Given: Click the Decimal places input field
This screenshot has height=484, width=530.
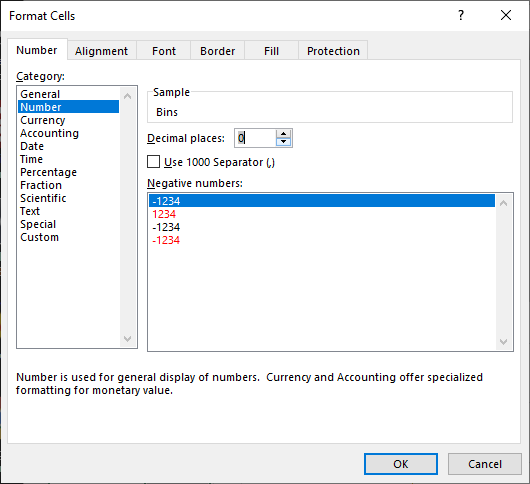Looking at the screenshot, I should pyautogui.click(x=255, y=138).
